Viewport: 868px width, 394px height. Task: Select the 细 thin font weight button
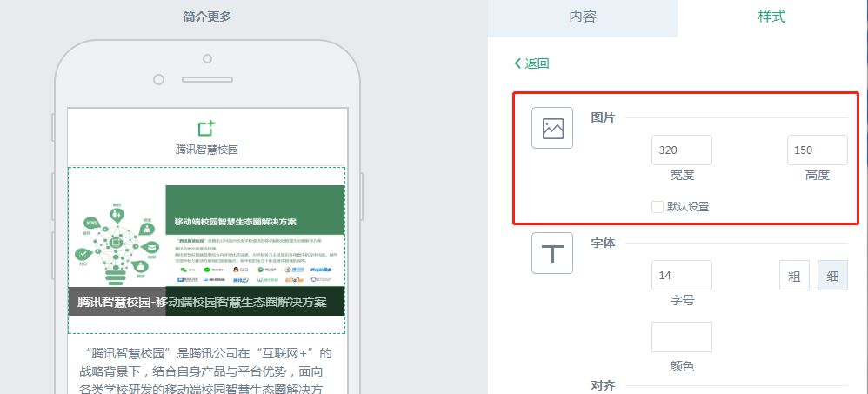click(x=832, y=275)
